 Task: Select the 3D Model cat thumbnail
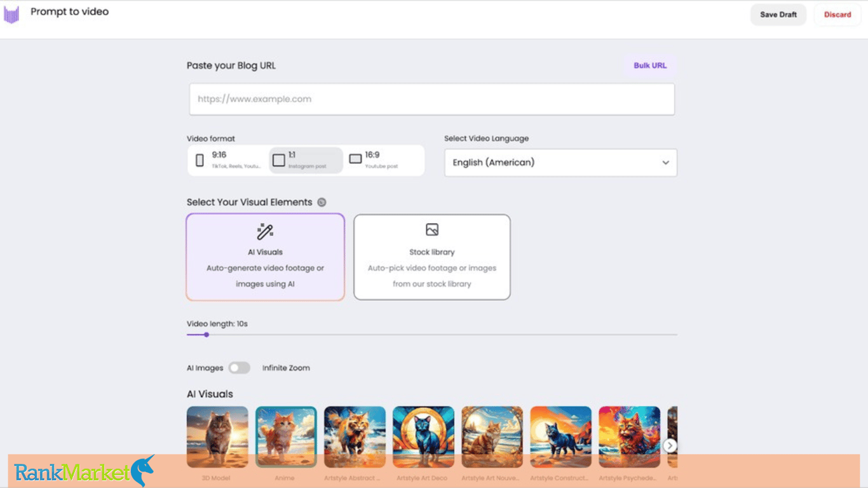tap(217, 437)
